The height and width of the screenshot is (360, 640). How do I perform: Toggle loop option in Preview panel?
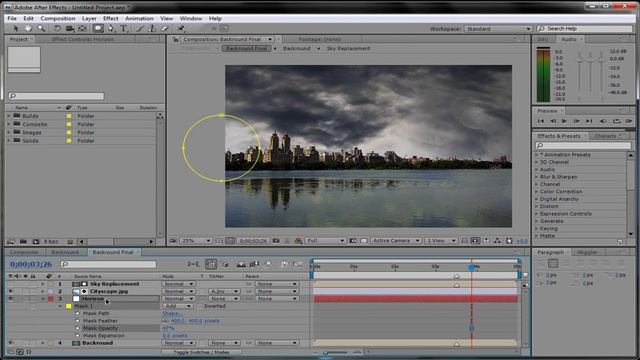coord(616,121)
